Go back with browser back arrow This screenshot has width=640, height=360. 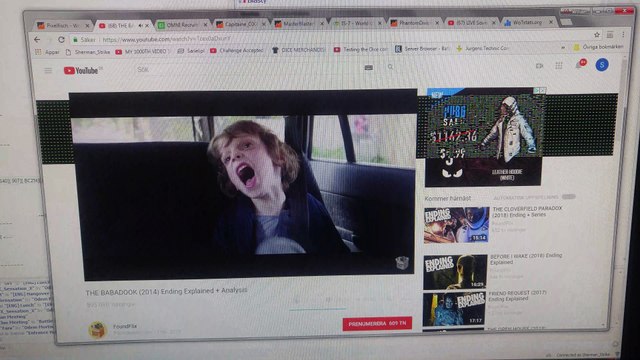tap(38, 40)
